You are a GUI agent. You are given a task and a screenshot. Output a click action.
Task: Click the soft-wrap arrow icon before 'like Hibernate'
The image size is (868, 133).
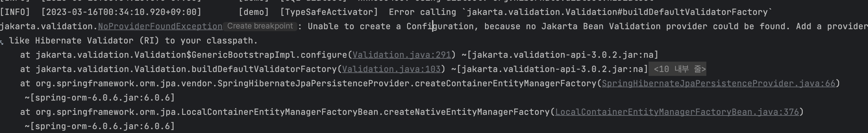coord(2,42)
